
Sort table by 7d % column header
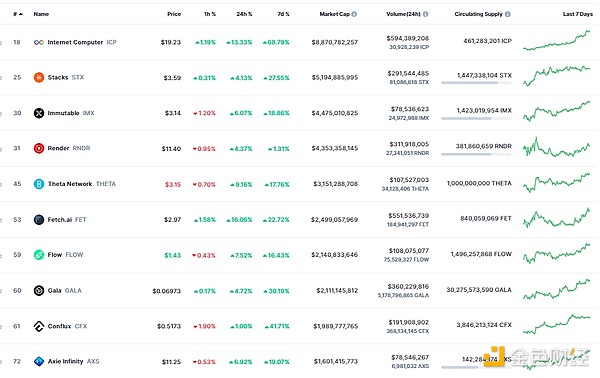284,14
